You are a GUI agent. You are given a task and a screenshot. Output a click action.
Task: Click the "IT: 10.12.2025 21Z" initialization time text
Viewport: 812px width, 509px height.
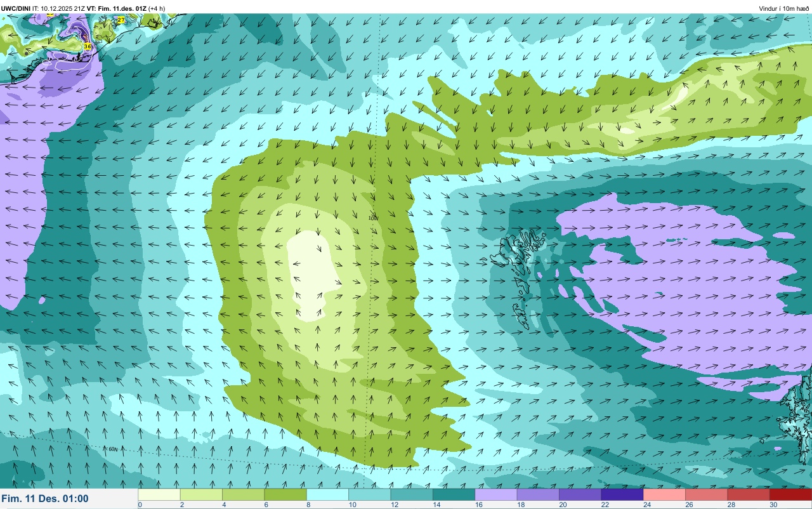tap(59, 8)
